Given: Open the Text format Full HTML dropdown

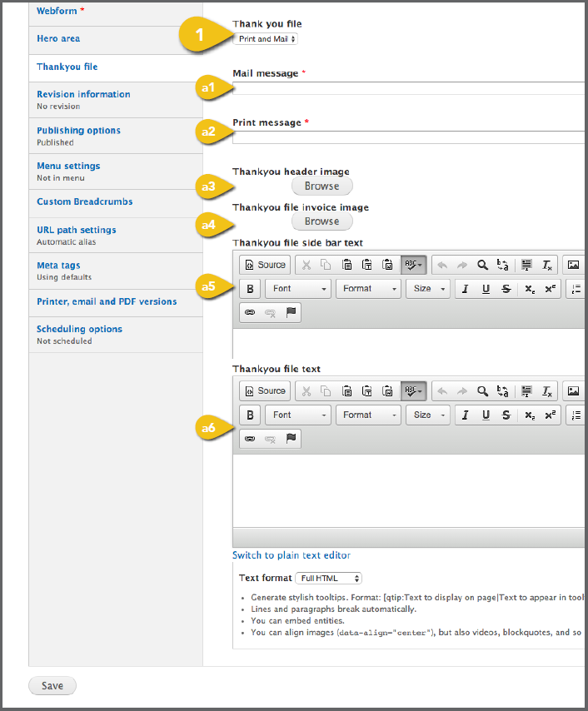Looking at the screenshot, I should (x=328, y=578).
